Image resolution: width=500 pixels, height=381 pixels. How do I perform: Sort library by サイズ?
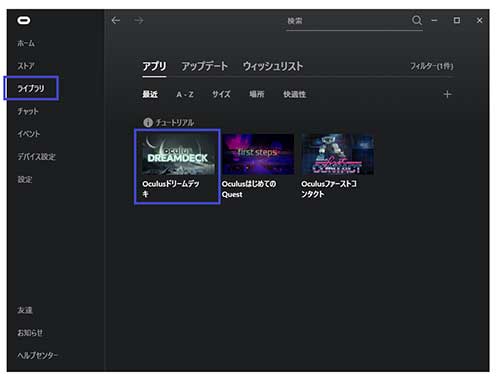[x=221, y=94]
